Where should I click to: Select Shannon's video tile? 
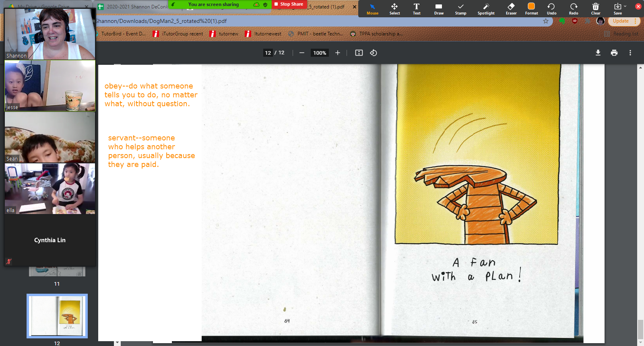(x=50, y=34)
